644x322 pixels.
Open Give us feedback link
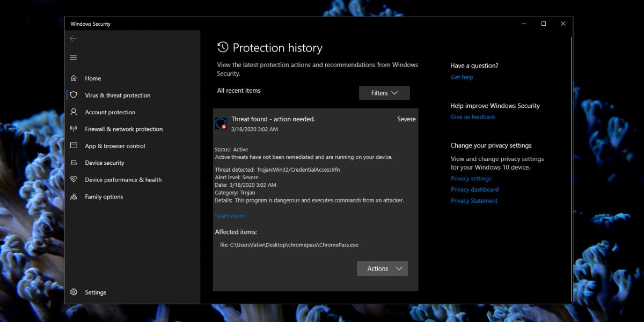473,117
